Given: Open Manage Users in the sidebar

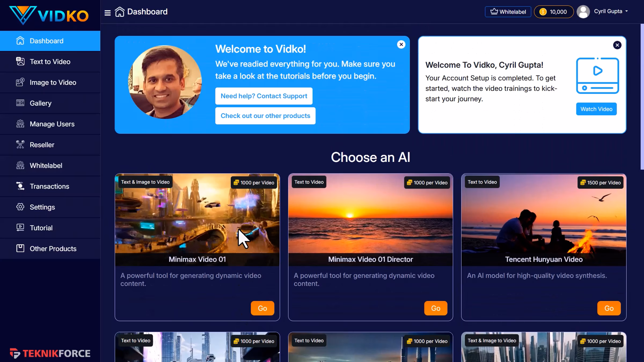Looking at the screenshot, I should [52, 124].
